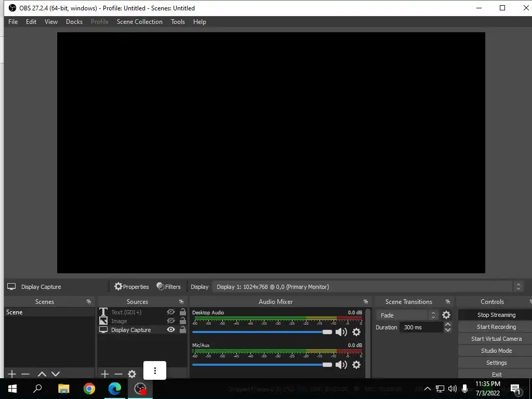This screenshot has height=399, width=532.
Task: Move scene up arrow
Action: pyautogui.click(x=42, y=374)
